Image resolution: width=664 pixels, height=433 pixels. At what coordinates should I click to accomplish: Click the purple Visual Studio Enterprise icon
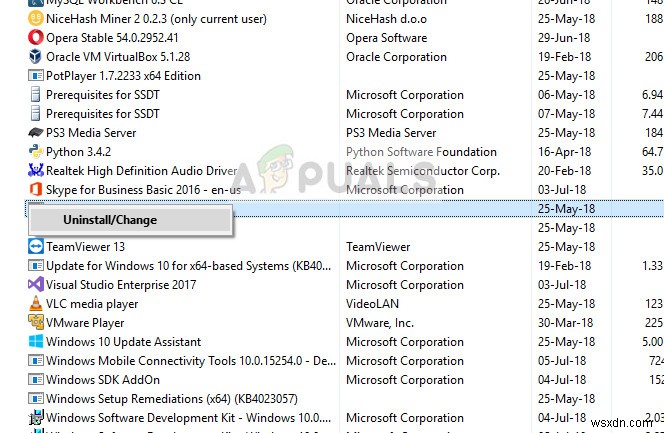pyautogui.click(x=36, y=284)
